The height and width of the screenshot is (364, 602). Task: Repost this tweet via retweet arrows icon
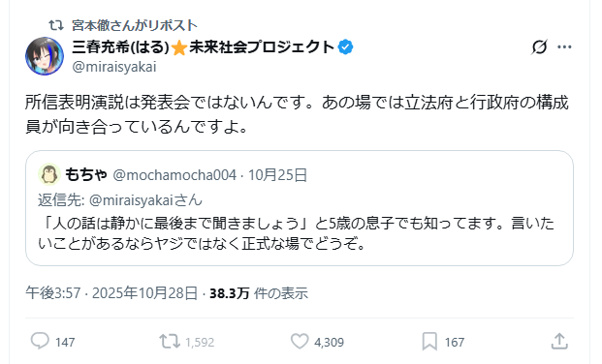tap(170, 342)
